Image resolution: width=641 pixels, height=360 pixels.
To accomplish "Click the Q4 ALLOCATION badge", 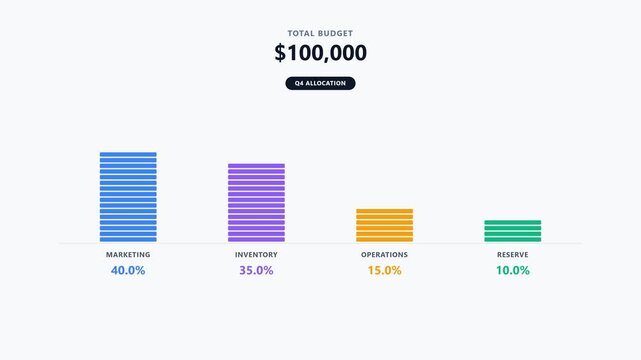I will 320,83.
